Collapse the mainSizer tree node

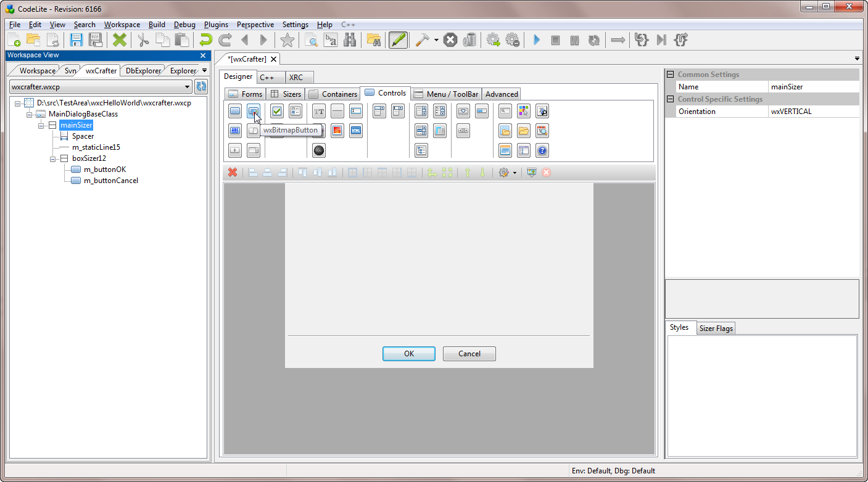point(41,125)
